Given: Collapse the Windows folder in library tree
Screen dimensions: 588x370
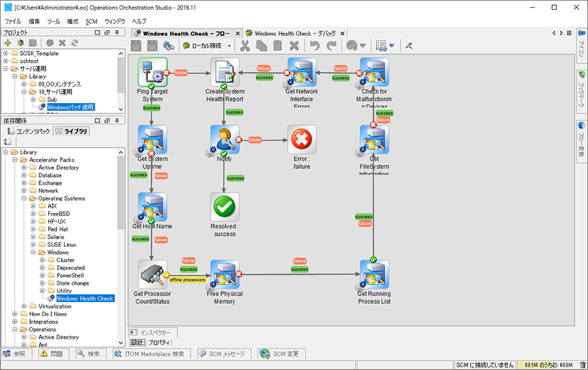Looking at the screenshot, I should pyautogui.click(x=33, y=253).
